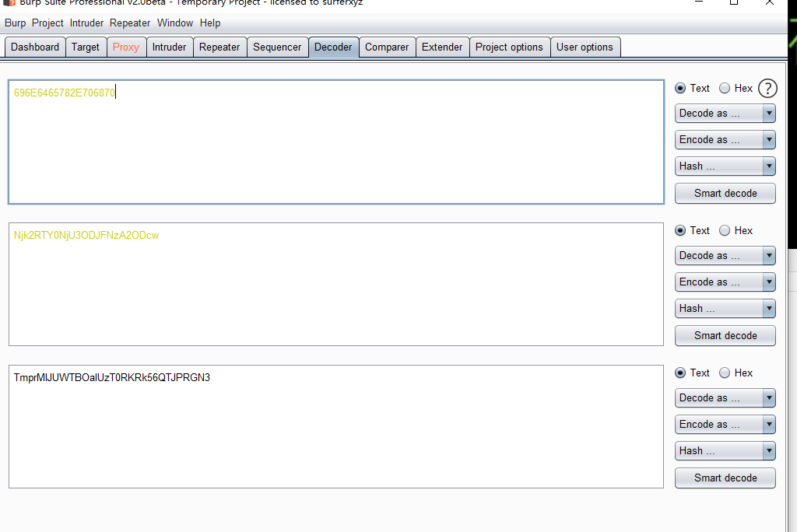Switch to the Dashboard tab
This screenshot has width=797, height=532.
click(35, 47)
